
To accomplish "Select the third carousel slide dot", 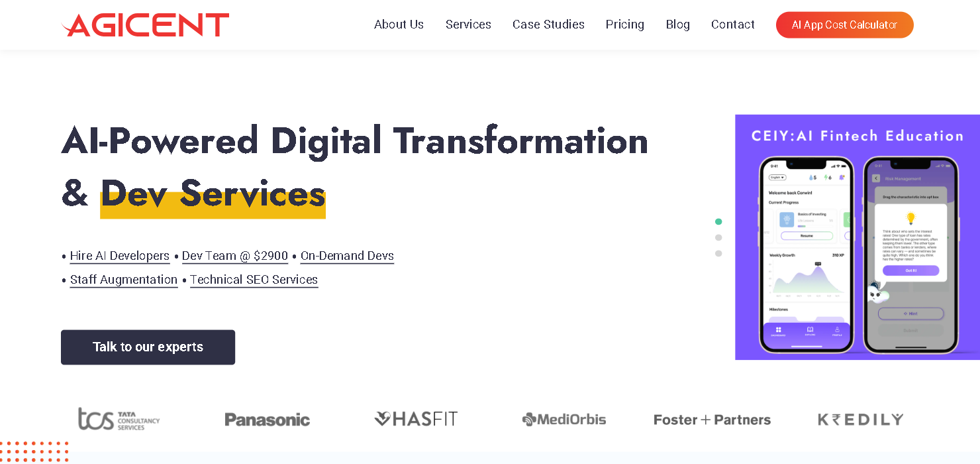I will tap(718, 253).
